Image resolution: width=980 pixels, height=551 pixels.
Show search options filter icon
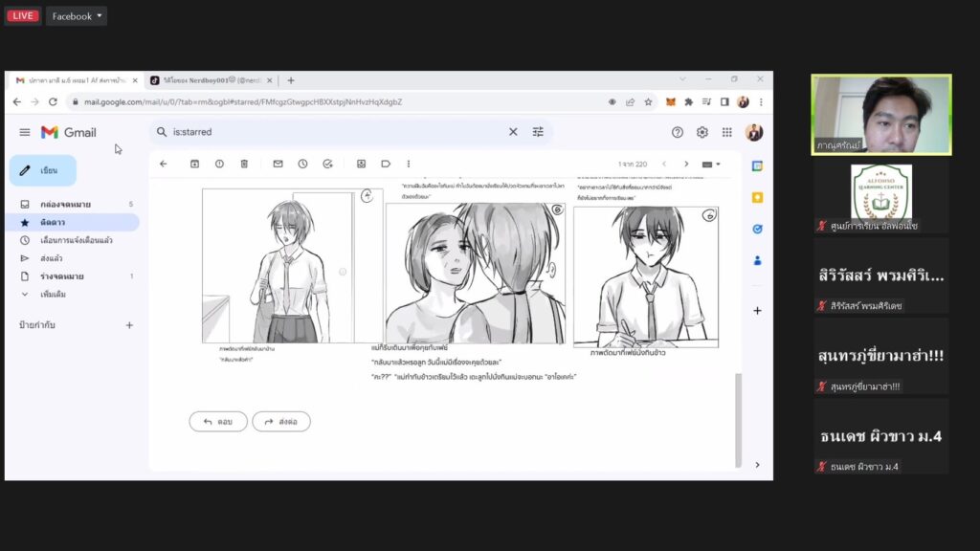click(538, 132)
